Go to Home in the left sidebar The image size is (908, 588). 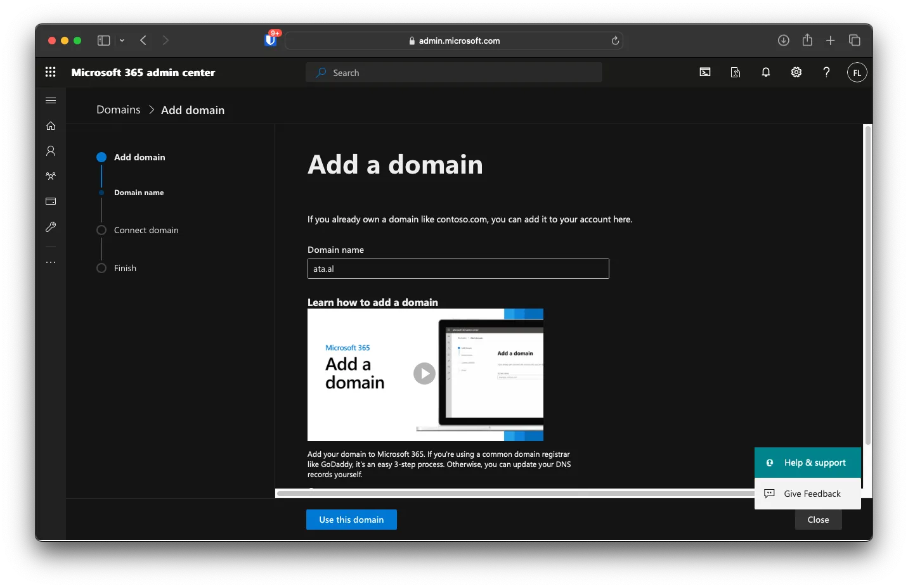coord(51,125)
